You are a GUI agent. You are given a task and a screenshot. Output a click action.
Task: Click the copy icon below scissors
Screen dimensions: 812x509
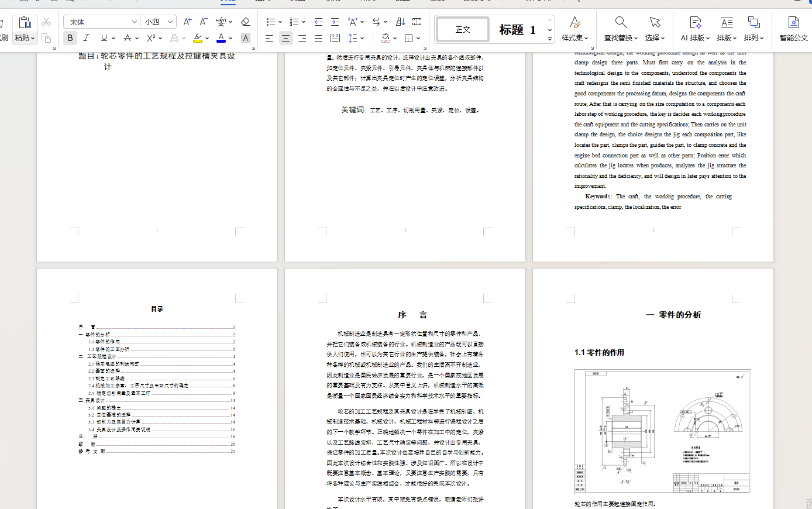(46, 38)
